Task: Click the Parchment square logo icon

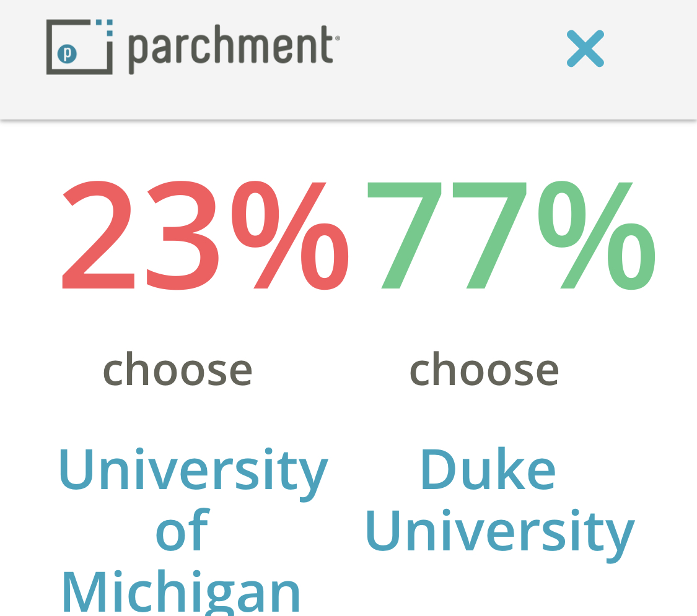Action: (79, 47)
